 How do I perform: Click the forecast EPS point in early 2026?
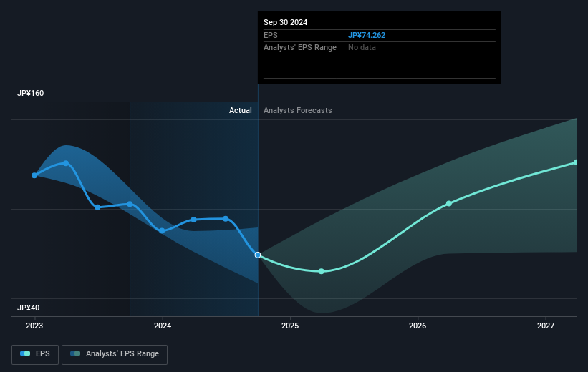tap(449, 204)
